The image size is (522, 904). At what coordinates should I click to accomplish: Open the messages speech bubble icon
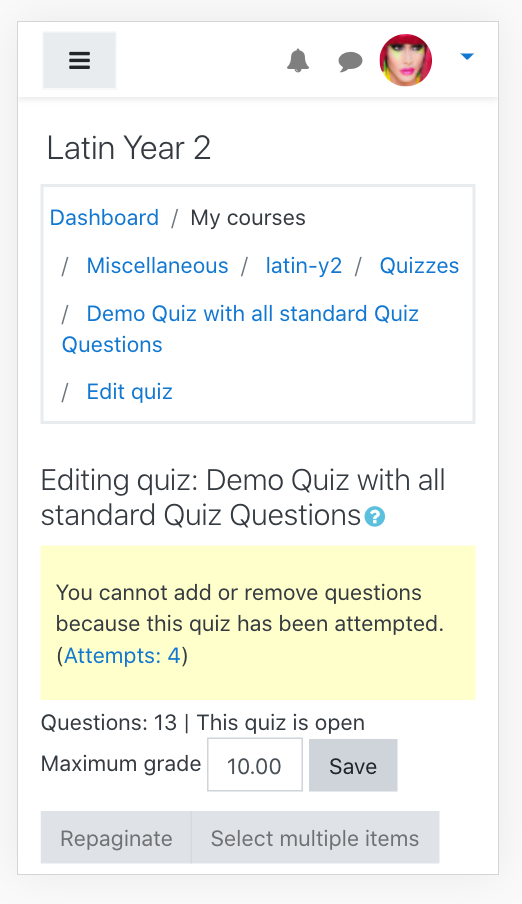[350, 61]
